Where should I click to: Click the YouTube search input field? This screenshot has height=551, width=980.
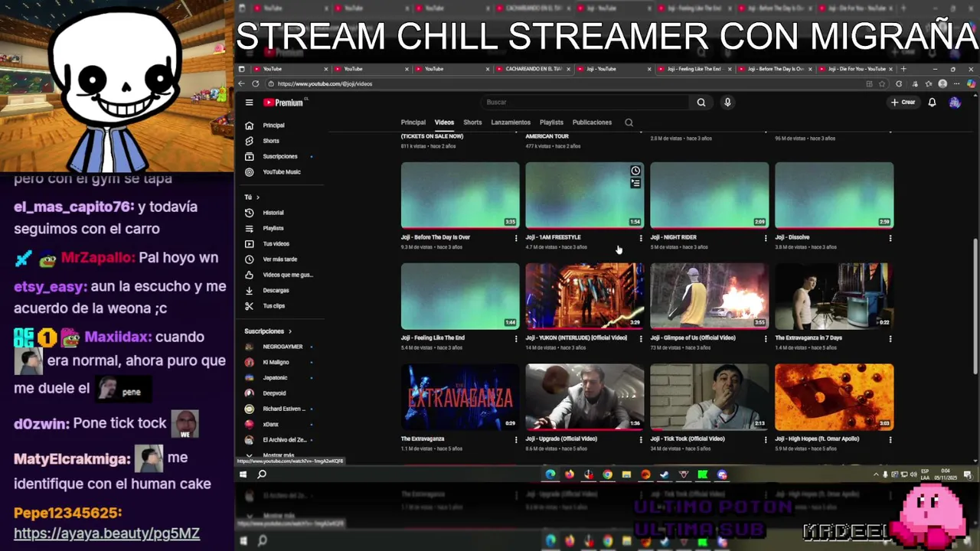pyautogui.click(x=586, y=103)
